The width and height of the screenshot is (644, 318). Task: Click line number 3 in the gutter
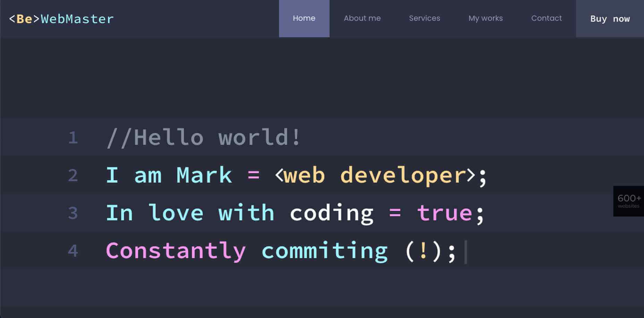click(73, 213)
